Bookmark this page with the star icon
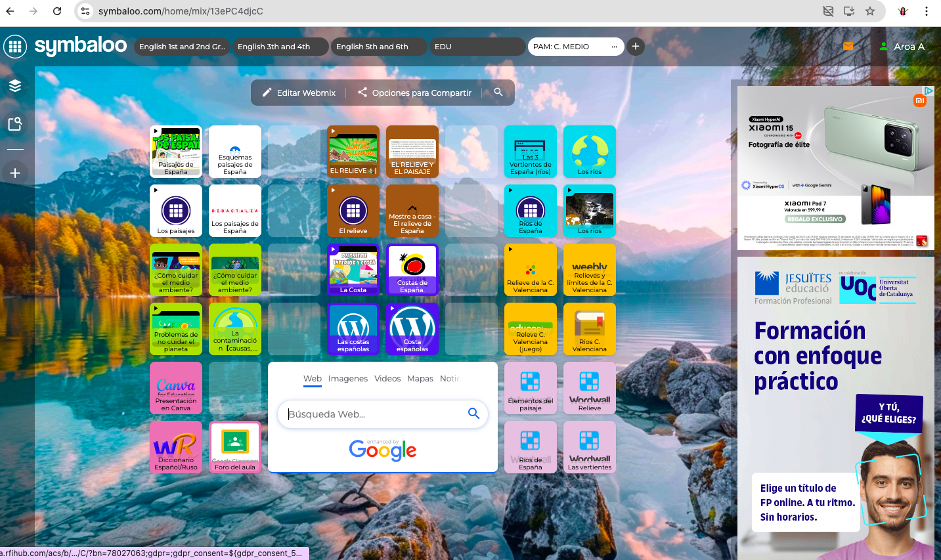 coord(870,11)
